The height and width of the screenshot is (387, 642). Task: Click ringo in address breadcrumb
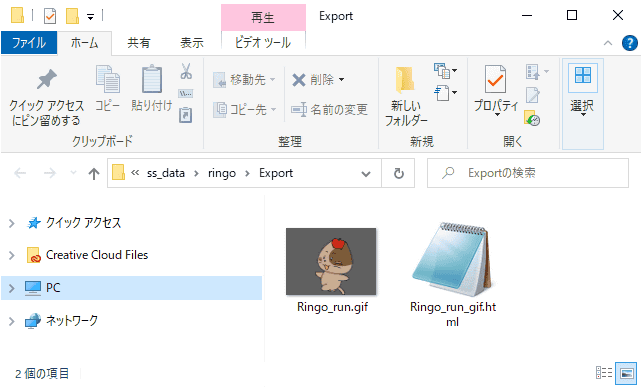click(x=222, y=173)
